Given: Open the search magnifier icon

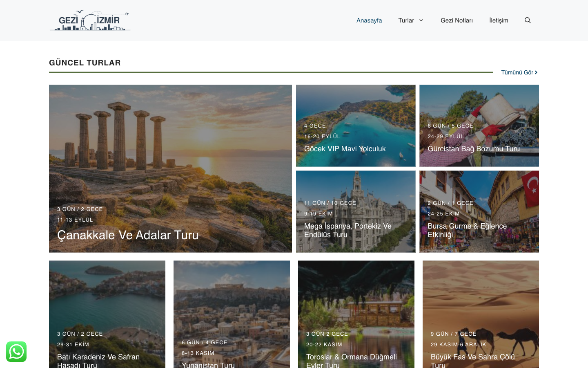Looking at the screenshot, I should coord(528,20).
